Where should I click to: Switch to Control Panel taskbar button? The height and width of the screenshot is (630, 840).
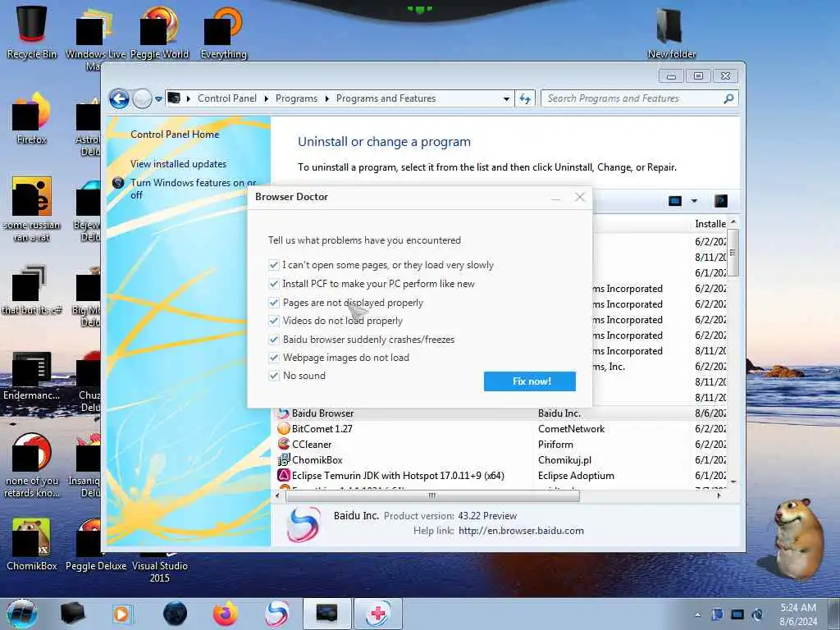pyautogui.click(x=326, y=614)
